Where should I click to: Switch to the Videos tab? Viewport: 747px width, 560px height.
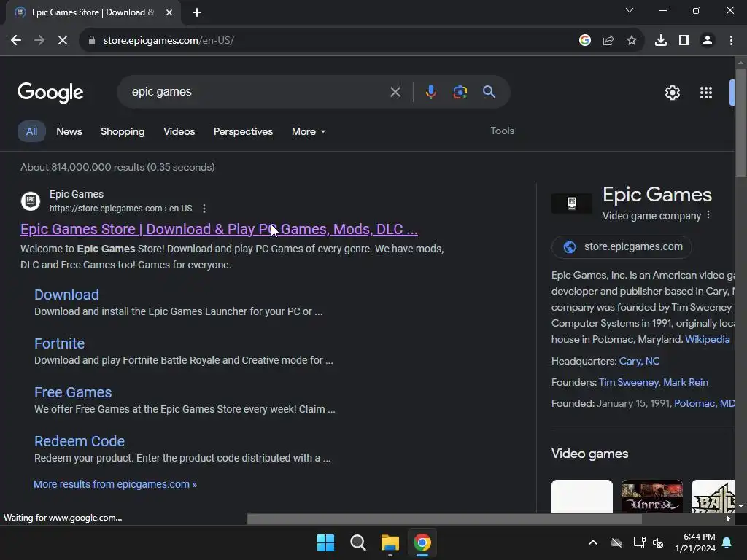click(179, 131)
